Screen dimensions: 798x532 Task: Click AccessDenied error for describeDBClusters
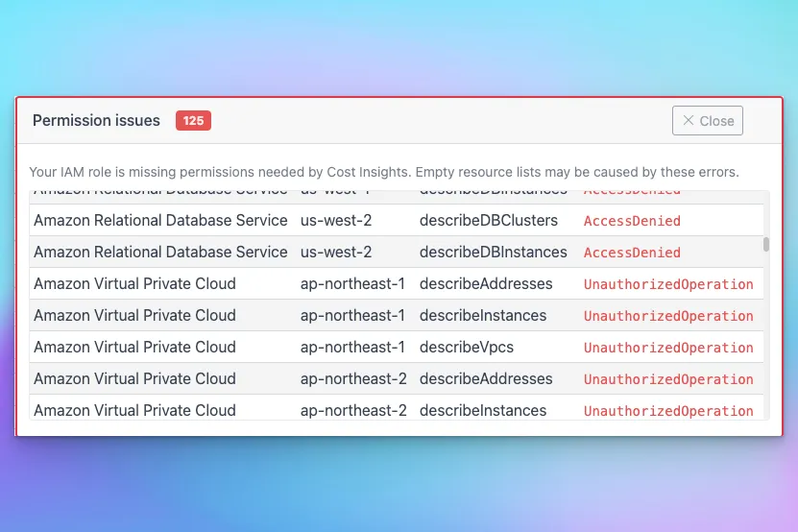[x=632, y=221]
